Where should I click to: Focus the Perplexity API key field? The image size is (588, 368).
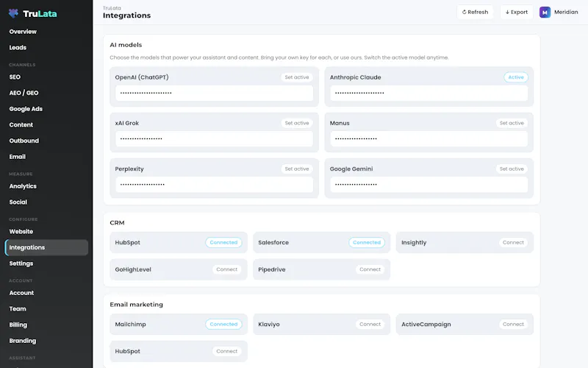[214, 185]
